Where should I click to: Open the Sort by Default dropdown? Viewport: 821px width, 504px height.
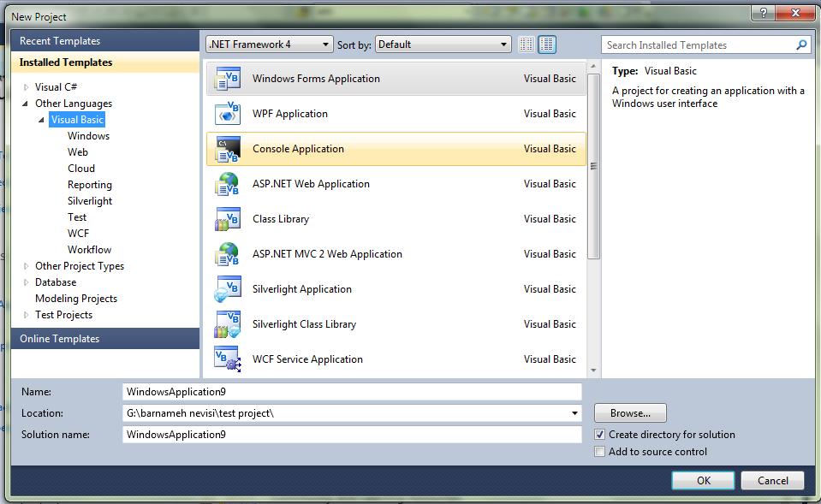click(443, 44)
